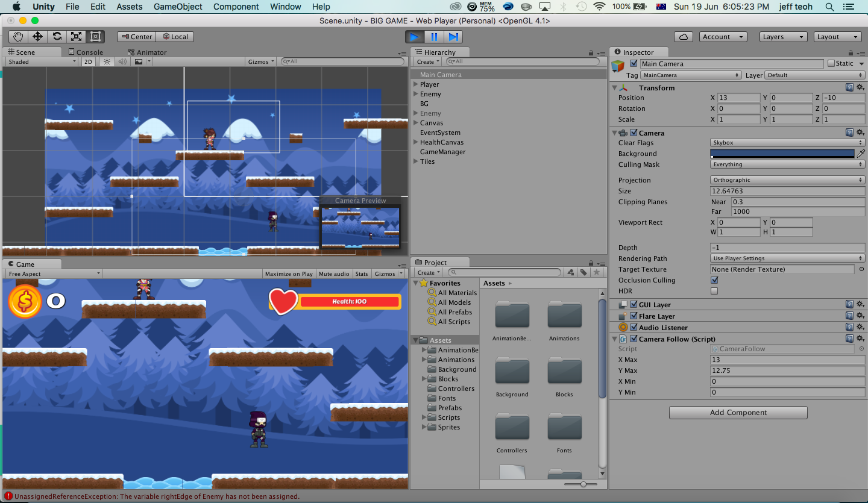Toggle scene audio speaker icon
This screenshot has height=503, width=868.
pos(122,61)
